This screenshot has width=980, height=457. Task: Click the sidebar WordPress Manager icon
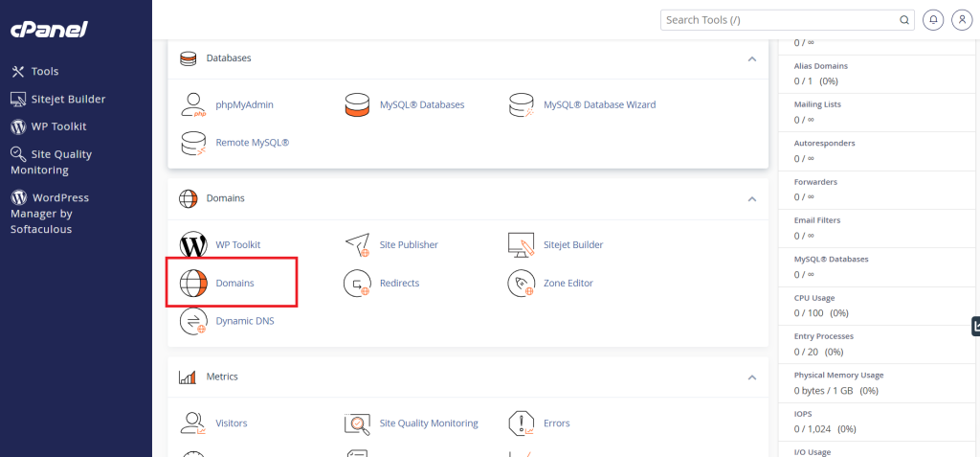pyautogui.click(x=19, y=197)
